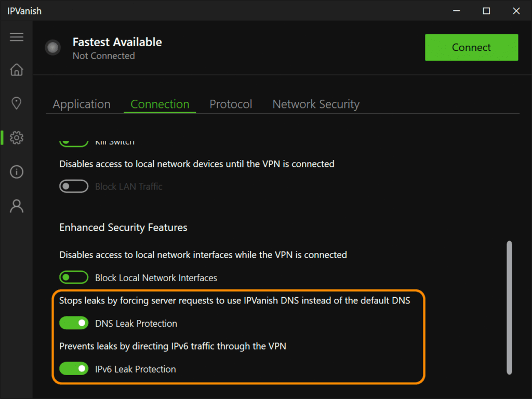This screenshot has width=532, height=399.
Task: Open the Network Security tab
Action: [x=315, y=104]
